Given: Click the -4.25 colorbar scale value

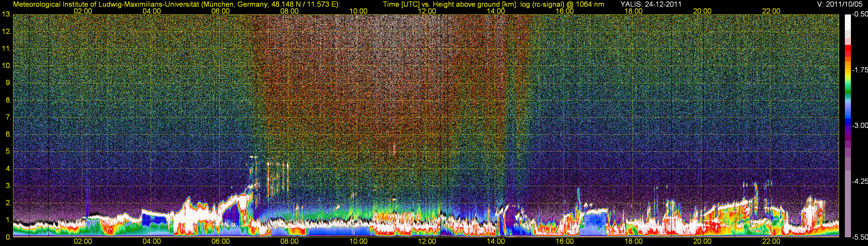Looking at the screenshot, I should click(x=860, y=181).
